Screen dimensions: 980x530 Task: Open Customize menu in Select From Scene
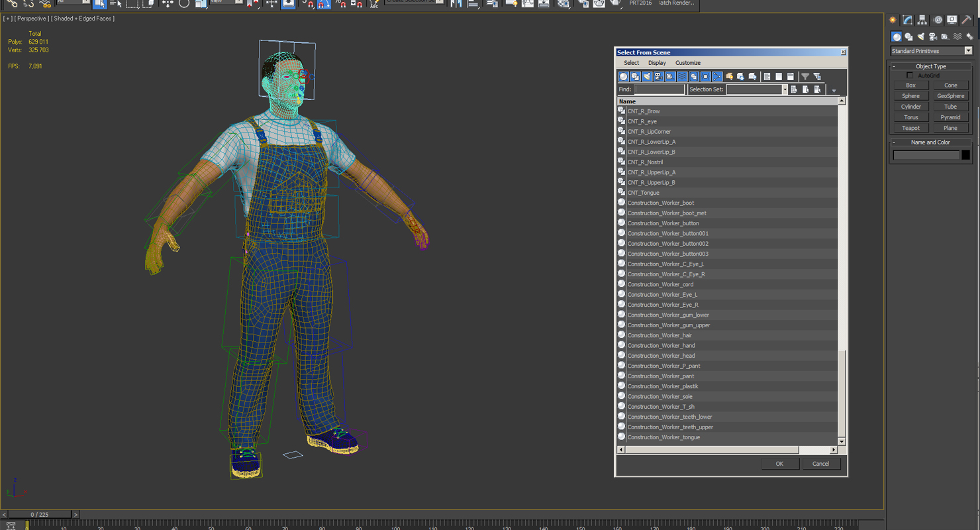tap(688, 63)
